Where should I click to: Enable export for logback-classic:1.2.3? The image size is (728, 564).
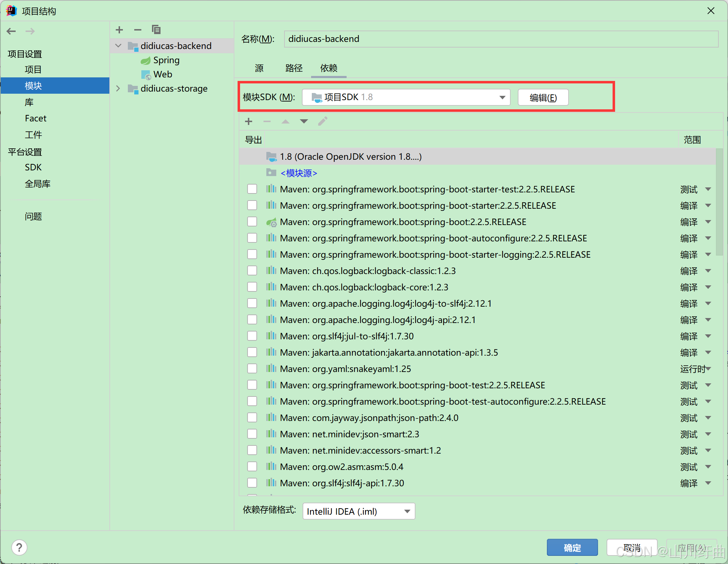252,270
